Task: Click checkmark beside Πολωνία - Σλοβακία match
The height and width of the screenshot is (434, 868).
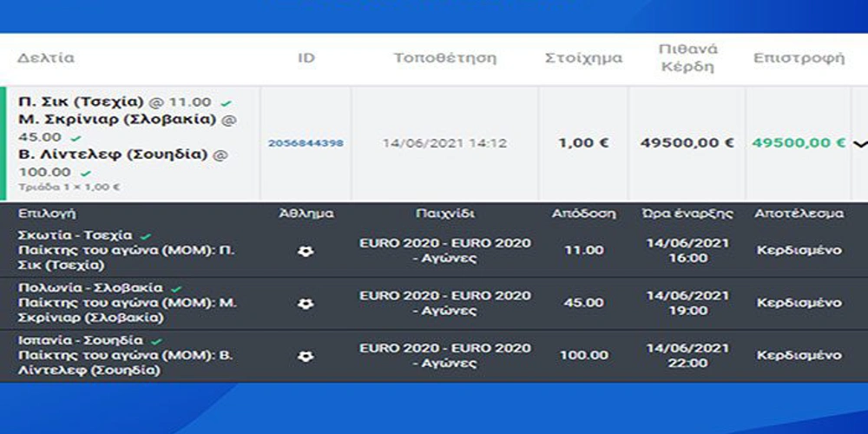Action: pos(176,288)
